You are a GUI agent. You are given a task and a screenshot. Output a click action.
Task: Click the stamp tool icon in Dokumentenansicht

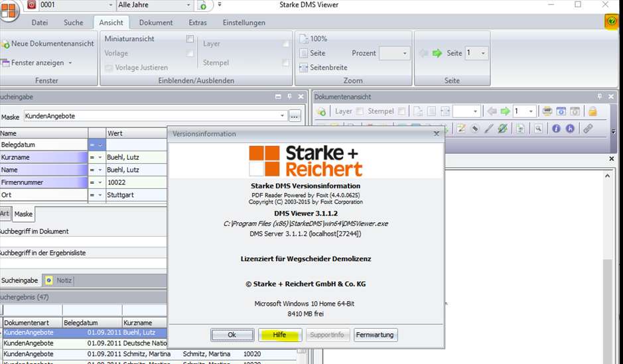(x=475, y=129)
